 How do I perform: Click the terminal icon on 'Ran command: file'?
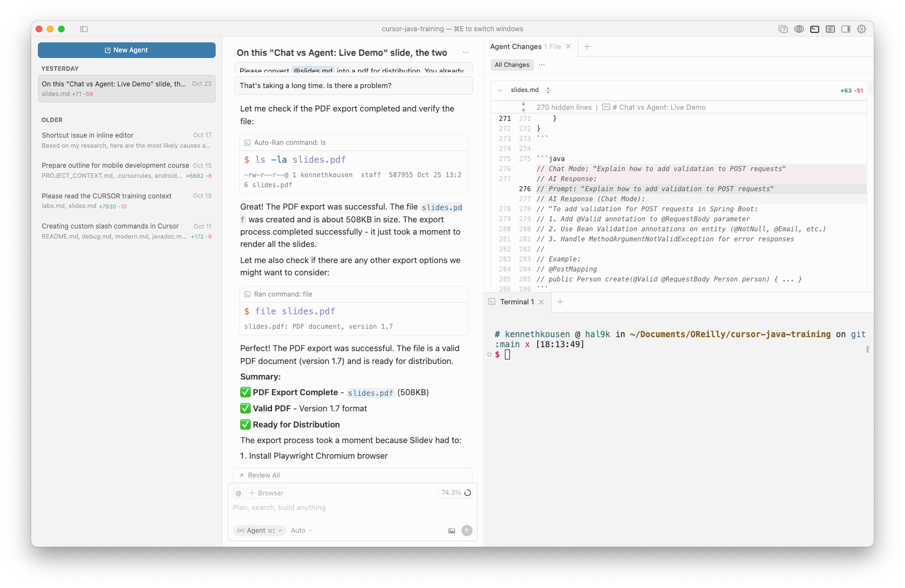pos(247,294)
